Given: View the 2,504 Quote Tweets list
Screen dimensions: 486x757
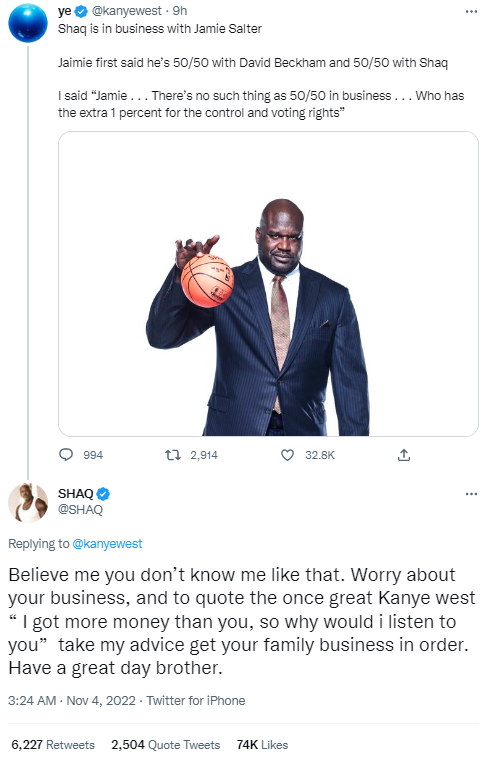Looking at the screenshot, I should (166, 745).
